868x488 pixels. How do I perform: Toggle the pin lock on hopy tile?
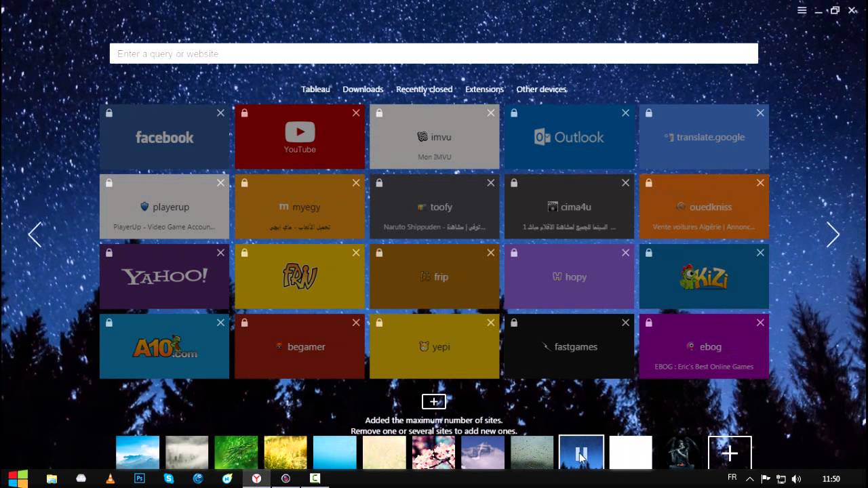tap(514, 253)
